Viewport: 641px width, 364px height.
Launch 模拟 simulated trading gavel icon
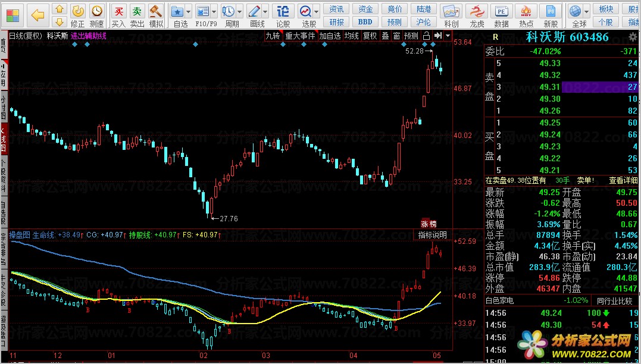156,11
